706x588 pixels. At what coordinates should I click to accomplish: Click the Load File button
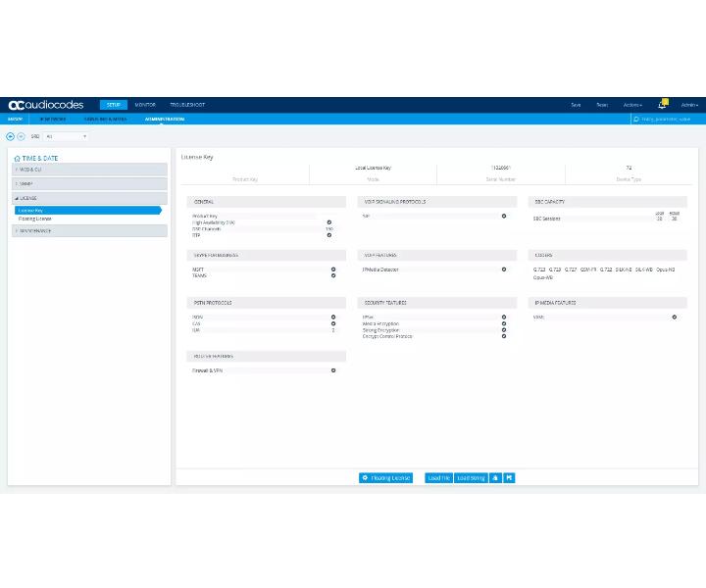pyautogui.click(x=438, y=478)
